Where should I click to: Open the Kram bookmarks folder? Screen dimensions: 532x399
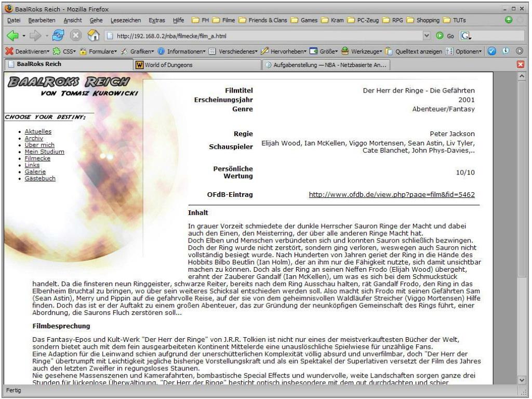pyautogui.click(x=332, y=20)
